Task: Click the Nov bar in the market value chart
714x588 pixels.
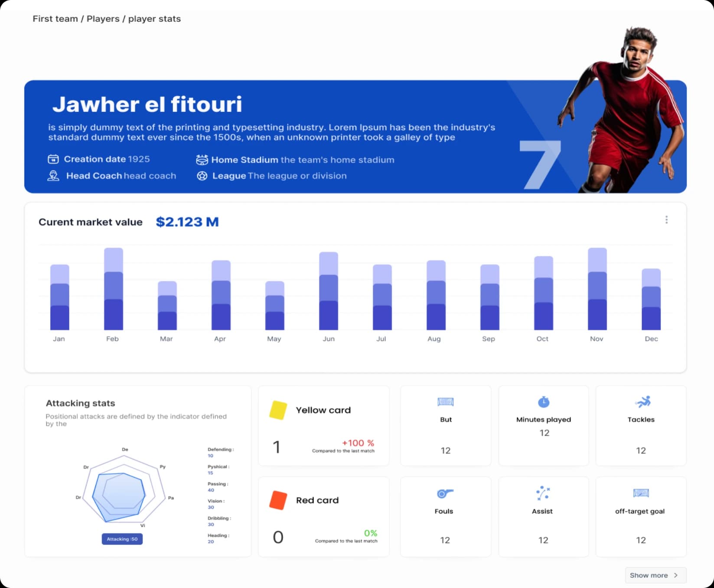Action: pos(597,290)
